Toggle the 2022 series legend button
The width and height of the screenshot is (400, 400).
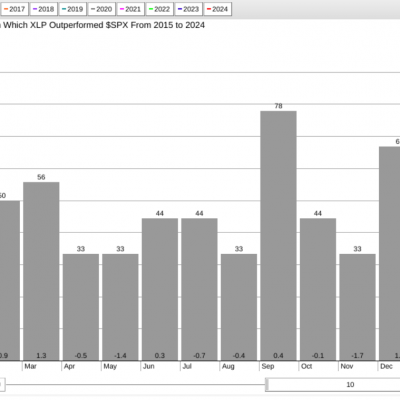[160, 9]
